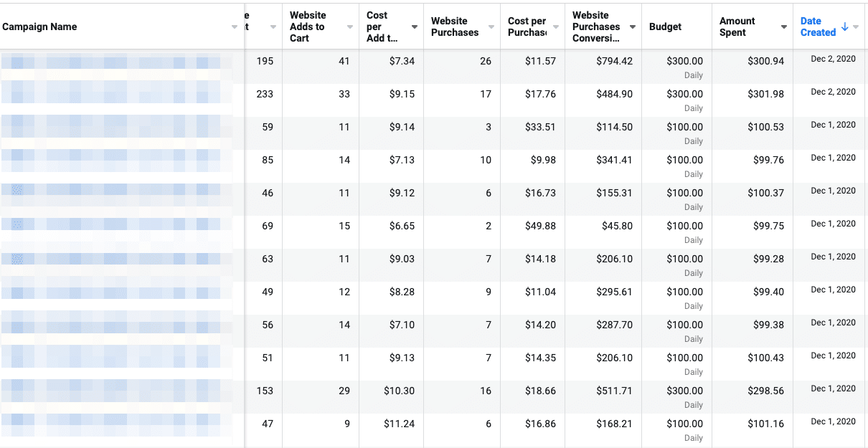Click the Date Created descending sort arrow
The height and width of the screenshot is (448, 868).
tap(844, 27)
